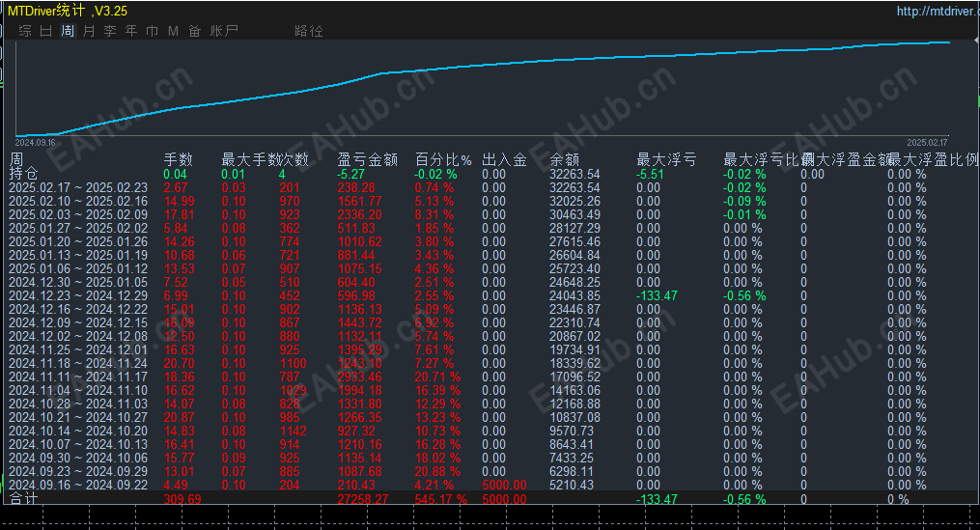Viewport: 980px width, 530px height.
Task: Switch to the 账户 account tab
Action: (x=224, y=31)
